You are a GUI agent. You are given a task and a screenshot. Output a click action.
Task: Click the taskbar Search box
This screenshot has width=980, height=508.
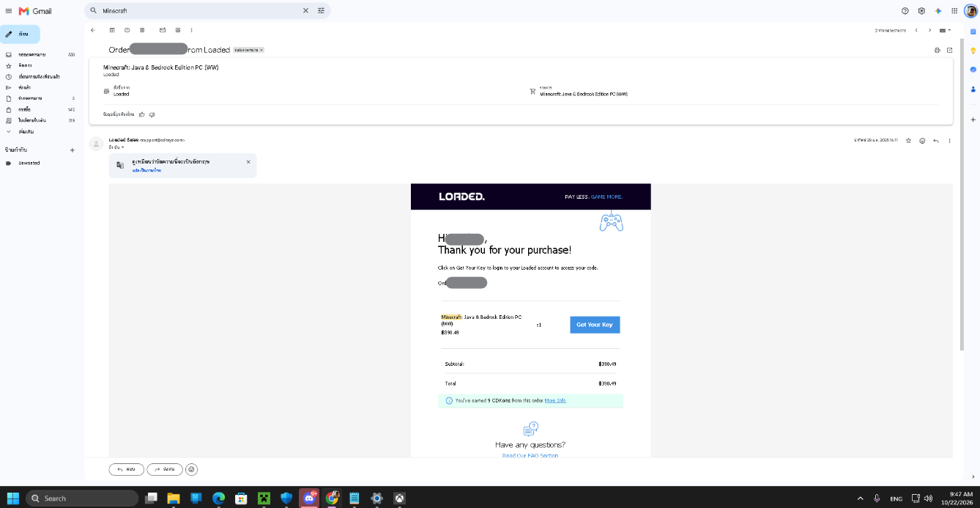click(x=82, y=498)
